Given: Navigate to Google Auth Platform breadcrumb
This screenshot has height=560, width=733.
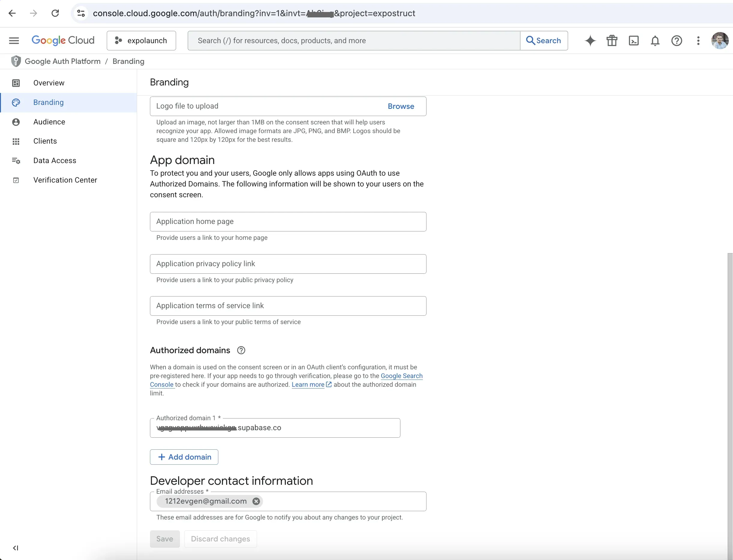Looking at the screenshot, I should pos(63,61).
